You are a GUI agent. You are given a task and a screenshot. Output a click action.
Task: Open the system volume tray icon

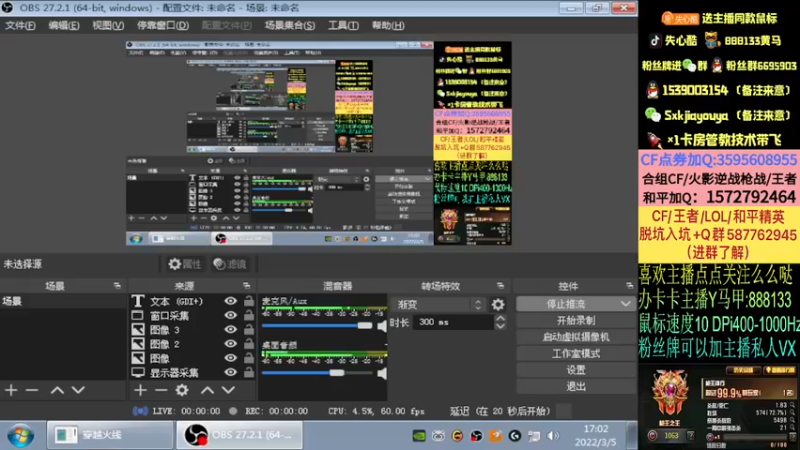553,436
